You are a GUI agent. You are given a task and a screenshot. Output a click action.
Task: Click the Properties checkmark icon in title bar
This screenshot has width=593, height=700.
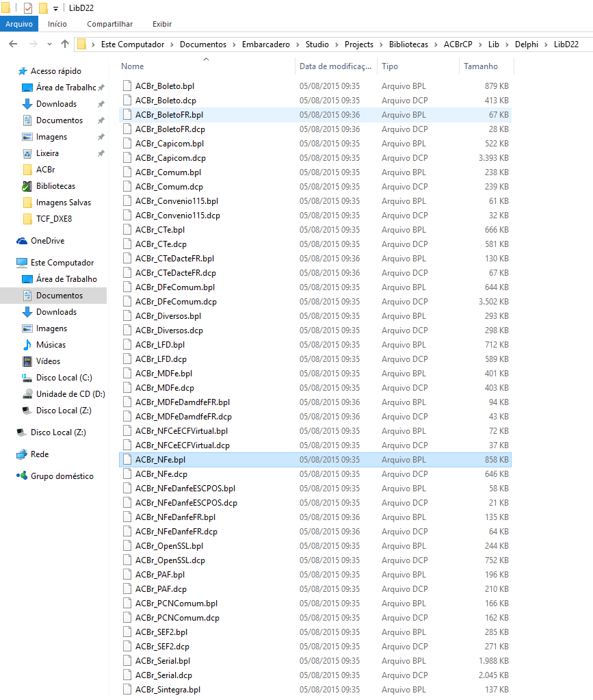point(28,8)
